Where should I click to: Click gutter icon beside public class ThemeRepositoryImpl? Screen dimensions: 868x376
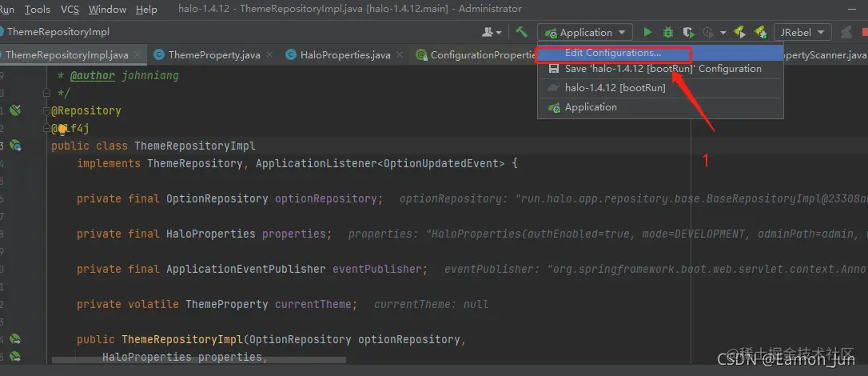tap(15, 146)
